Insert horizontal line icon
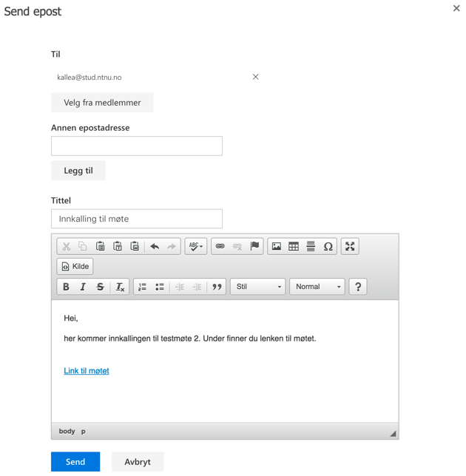 pyautogui.click(x=311, y=246)
